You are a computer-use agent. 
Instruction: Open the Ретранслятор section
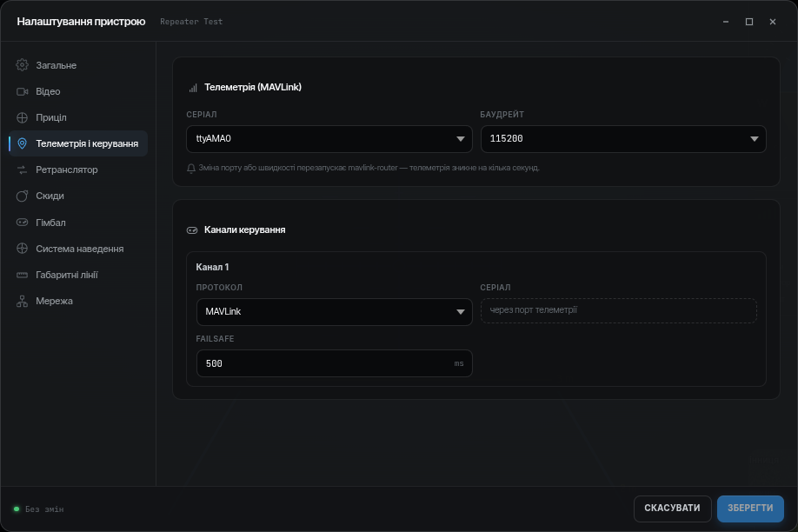[78, 170]
